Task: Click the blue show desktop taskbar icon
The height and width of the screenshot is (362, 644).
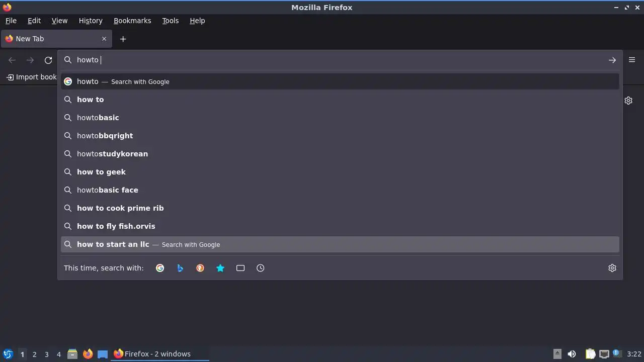Action: click(x=103, y=354)
